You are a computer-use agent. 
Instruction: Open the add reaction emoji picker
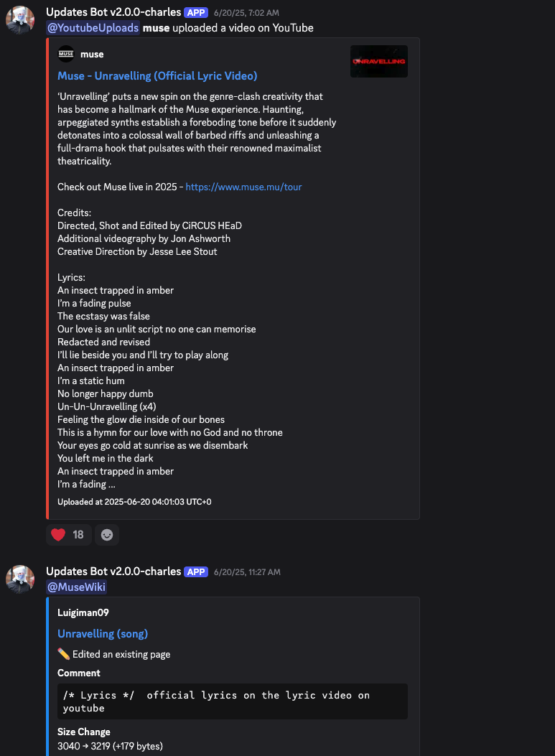click(107, 535)
